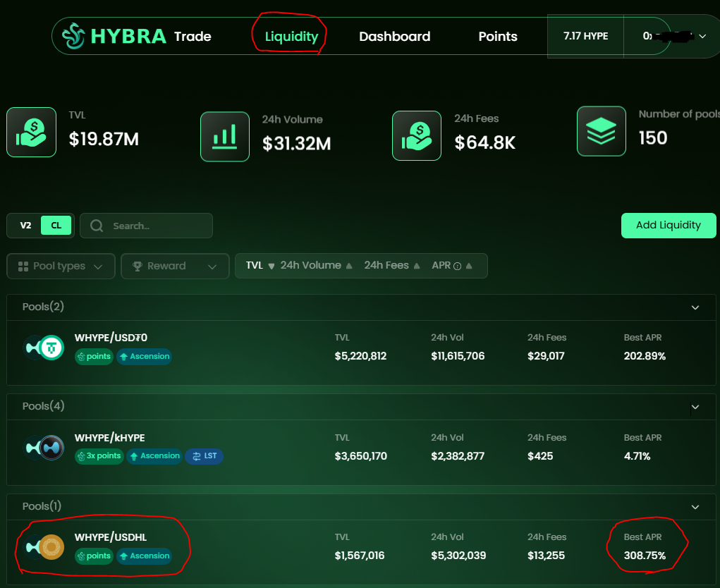Click the TVL hand-with-coin stat icon

[x=31, y=133]
